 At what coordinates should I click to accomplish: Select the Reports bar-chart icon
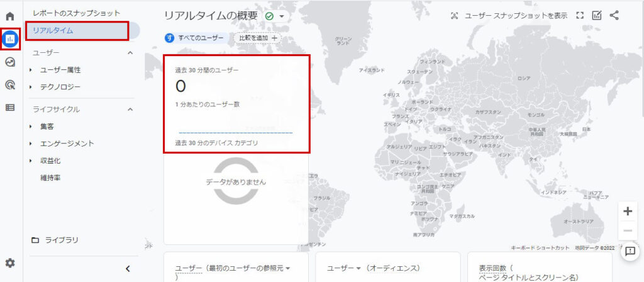[10, 39]
